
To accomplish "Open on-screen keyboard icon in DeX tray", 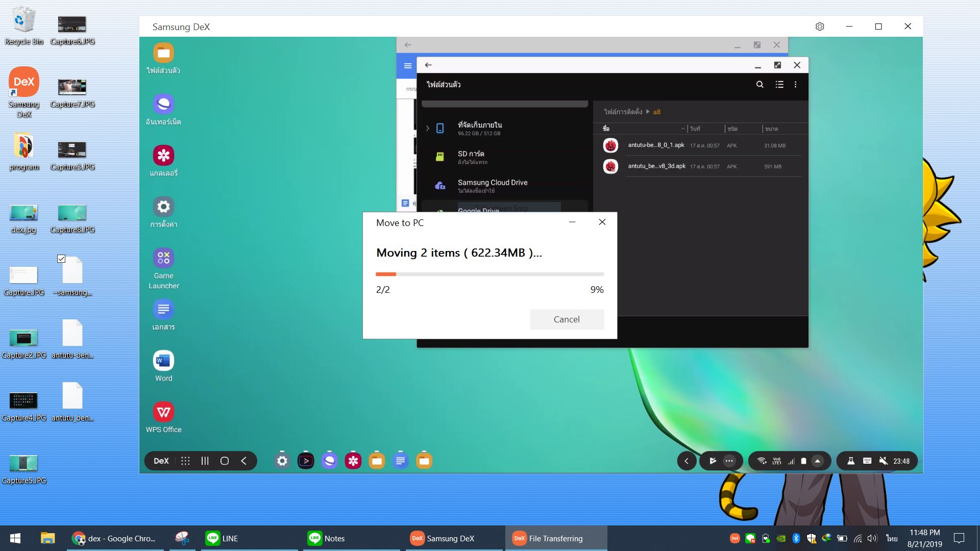I will pyautogui.click(x=867, y=461).
